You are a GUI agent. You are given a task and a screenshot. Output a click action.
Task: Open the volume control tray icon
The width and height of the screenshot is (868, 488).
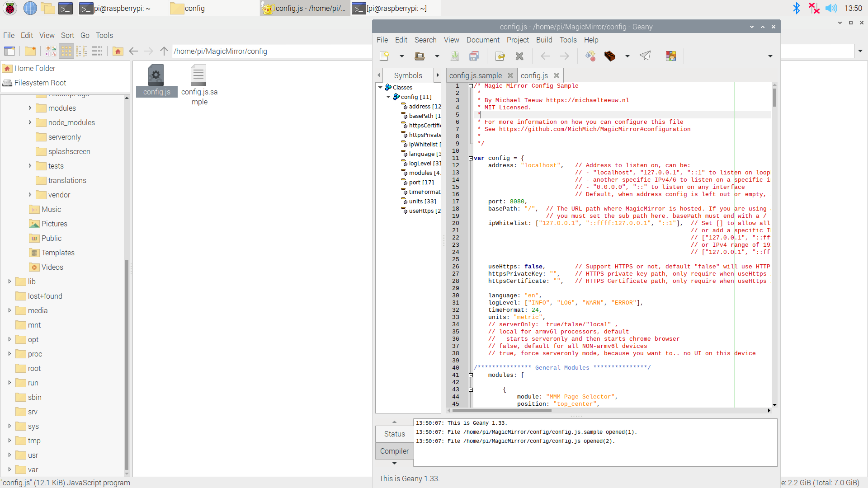[831, 8]
